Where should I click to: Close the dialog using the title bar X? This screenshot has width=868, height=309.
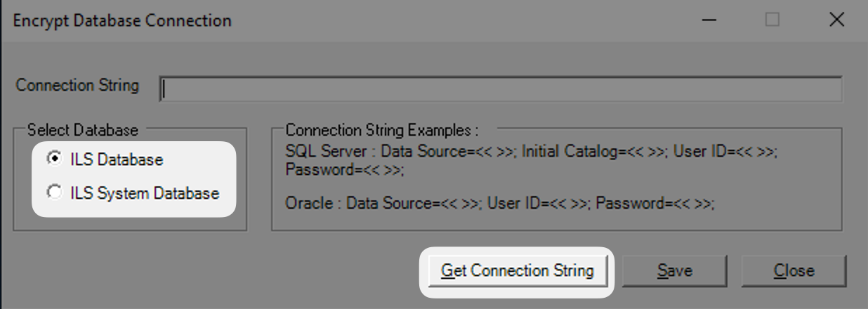tap(836, 20)
